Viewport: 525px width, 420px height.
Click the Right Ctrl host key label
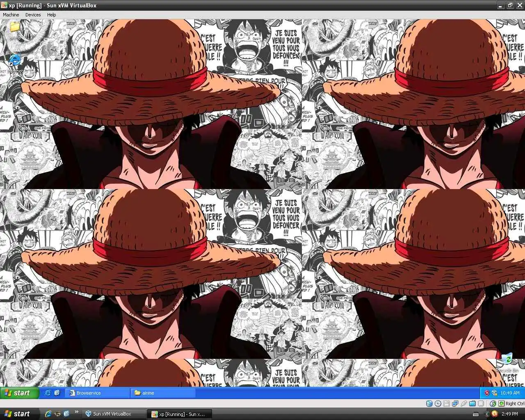(x=515, y=404)
